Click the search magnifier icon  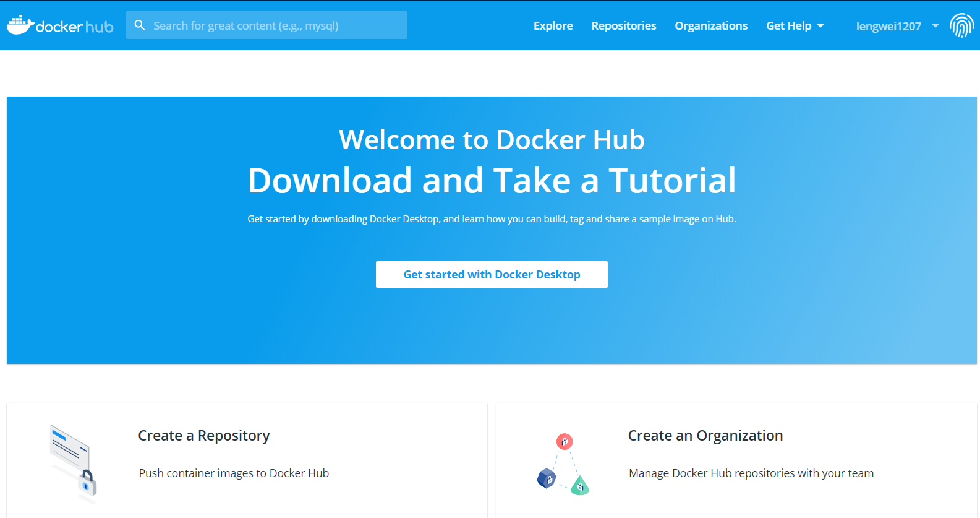(x=140, y=25)
